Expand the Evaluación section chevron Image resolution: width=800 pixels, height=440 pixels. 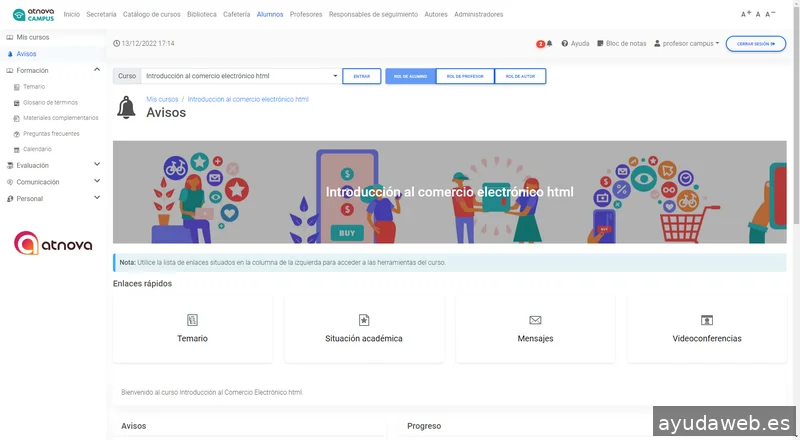click(97, 164)
